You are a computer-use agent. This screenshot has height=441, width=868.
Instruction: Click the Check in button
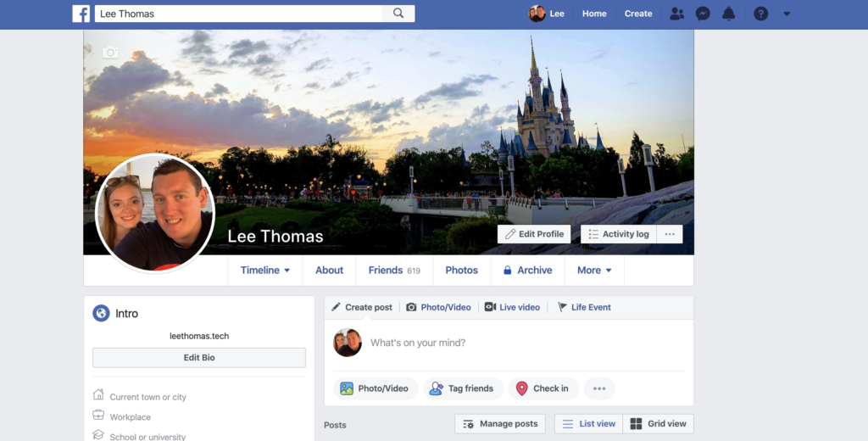tap(542, 388)
